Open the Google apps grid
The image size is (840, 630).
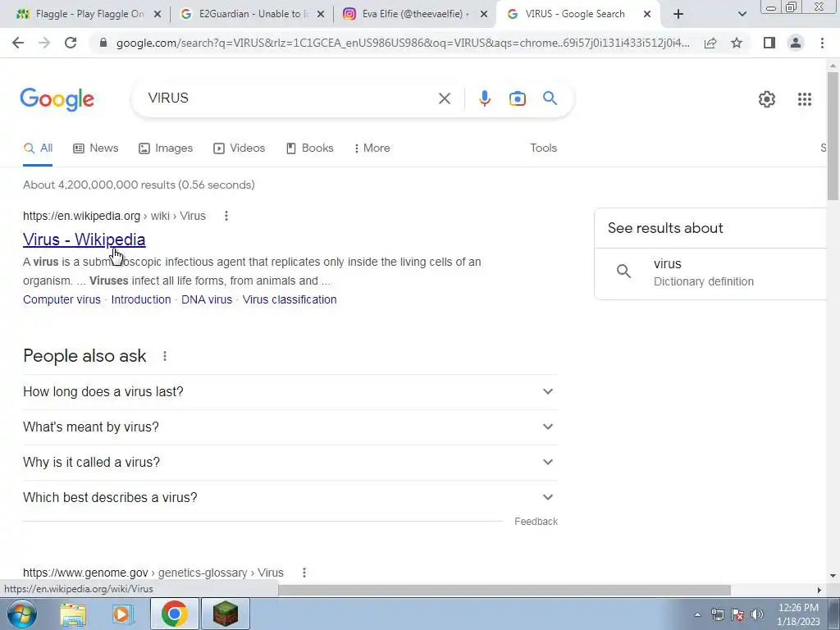pyautogui.click(x=805, y=99)
